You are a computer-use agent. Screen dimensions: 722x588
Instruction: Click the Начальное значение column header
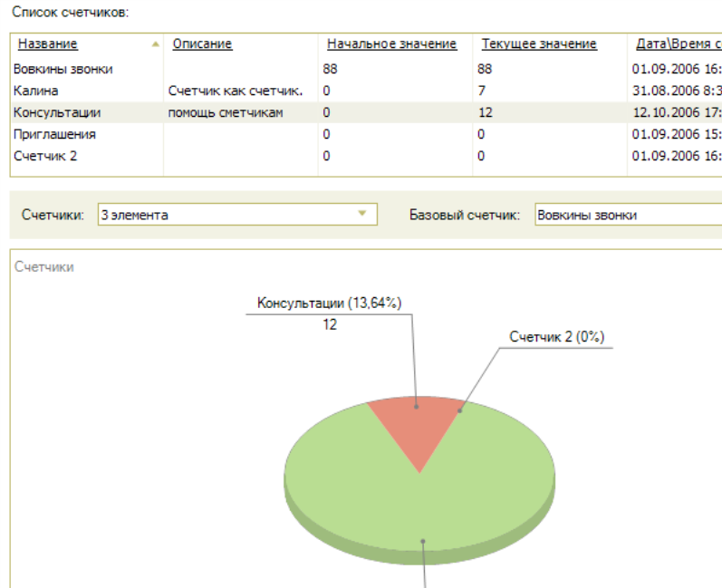tap(391, 44)
